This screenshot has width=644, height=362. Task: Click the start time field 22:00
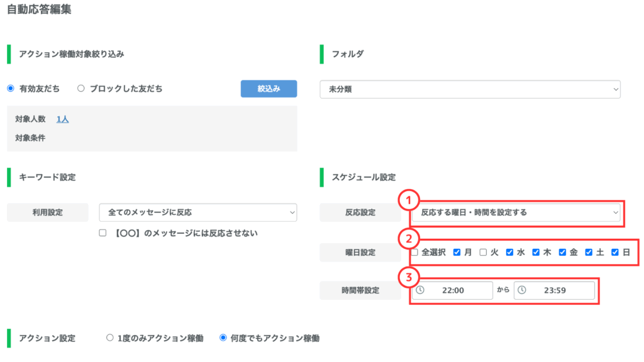(x=452, y=290)
